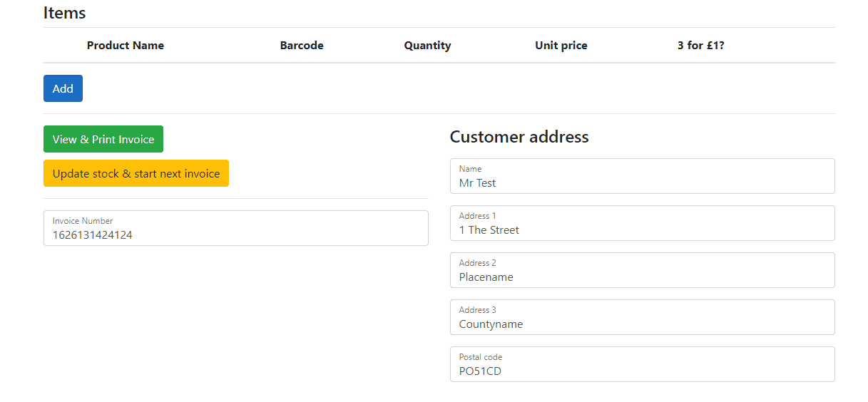Focus the field containing 1626131424124
The image size is (868, 402).
coord(236,228)
